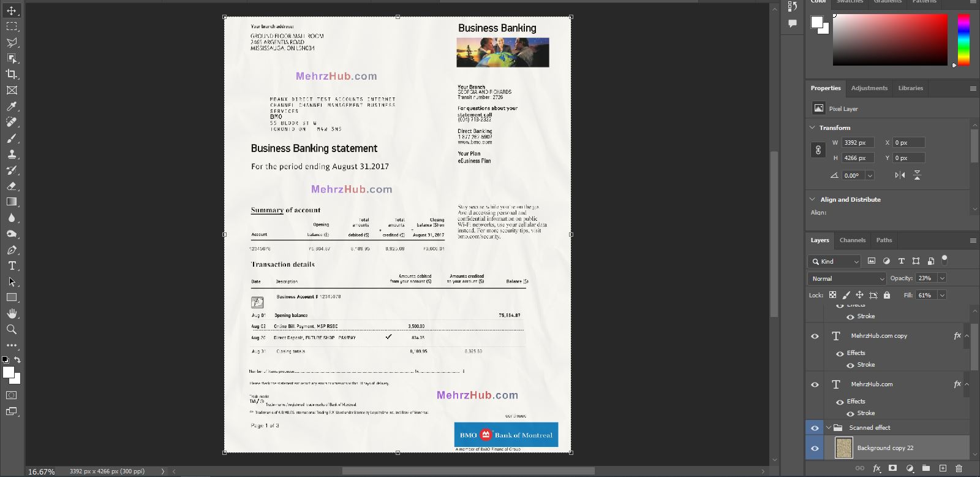Select the Clone Stamp tool
The width and height of the screenshot is (980, 477).
(12, 154)
